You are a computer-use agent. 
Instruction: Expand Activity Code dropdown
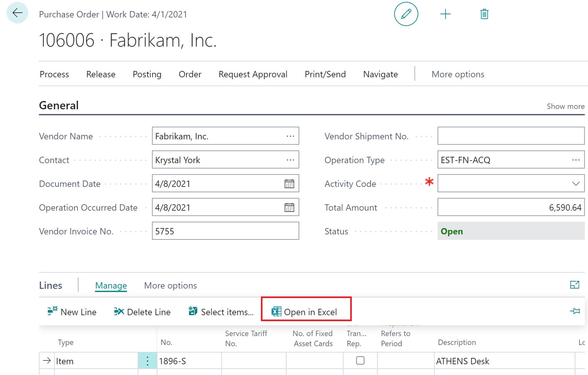[x=576, y=184]
